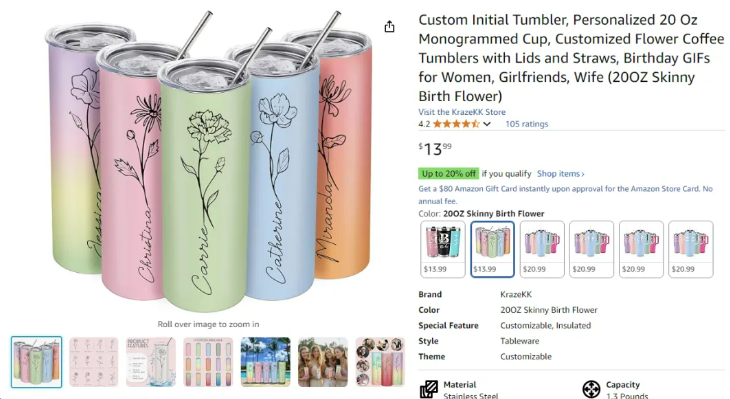Select the 20OZ Skinny Birth Flower swatch
The image size is (730, 399).
pyautogui.click(x=492, y=250)
